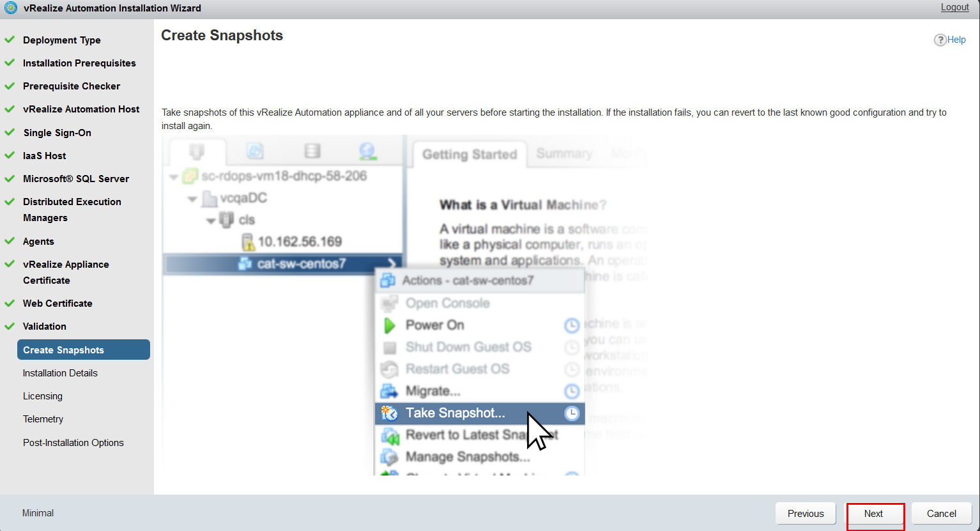Go to the Web Certificate step
Viewport: 980px width, 531px height.
click(x=57, y=303)
